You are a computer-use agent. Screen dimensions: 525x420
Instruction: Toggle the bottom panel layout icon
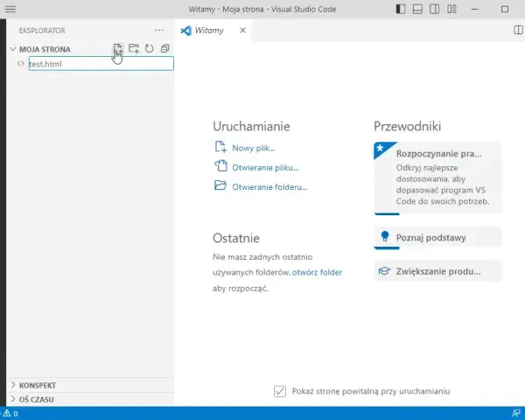[x=417, y=9]
